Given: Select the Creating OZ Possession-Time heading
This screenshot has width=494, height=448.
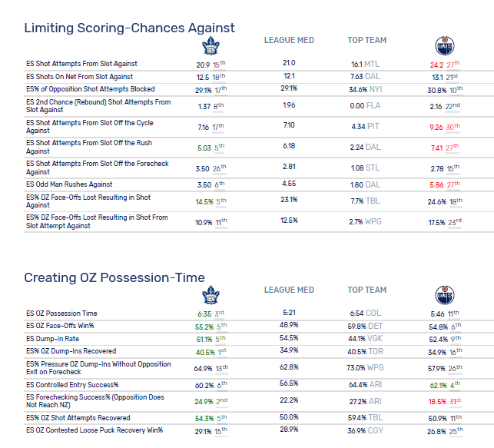Looking at the screenshot, I should [114, 277].
